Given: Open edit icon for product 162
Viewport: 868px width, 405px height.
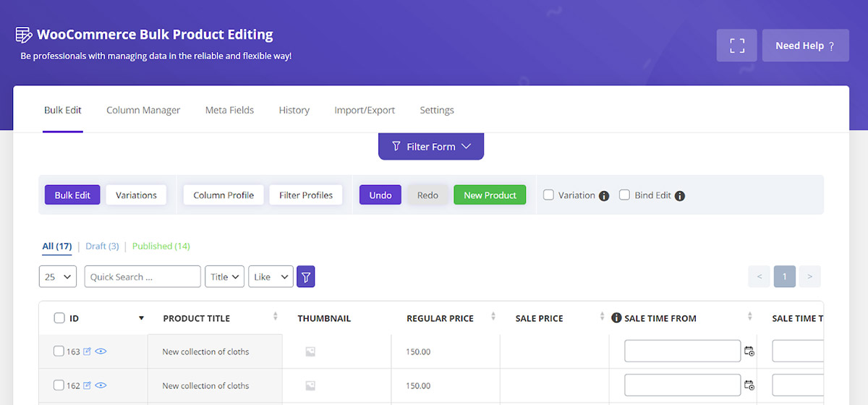Looking at the screenshot, I should pyautogui.click(x=88, y=385).
